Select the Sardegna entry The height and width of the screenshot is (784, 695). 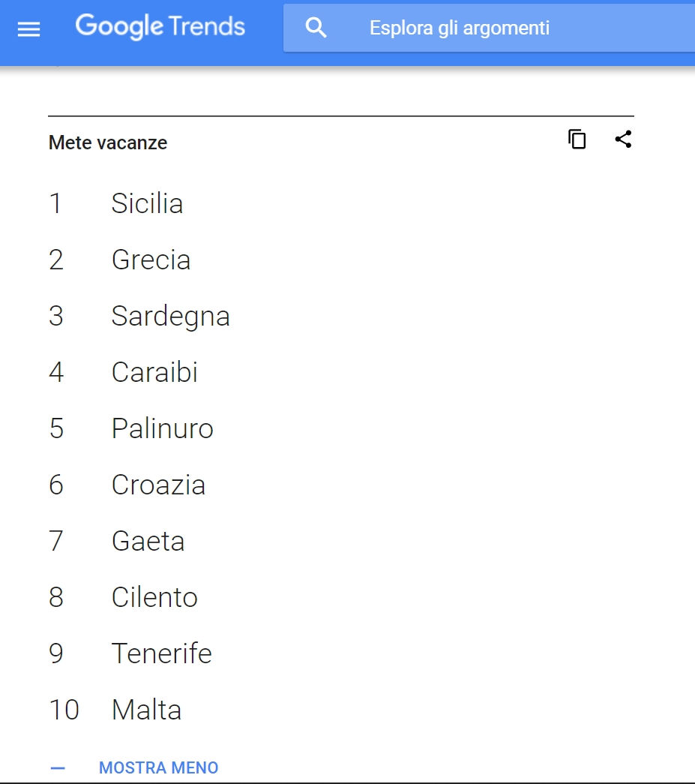(x=170, y=317)
